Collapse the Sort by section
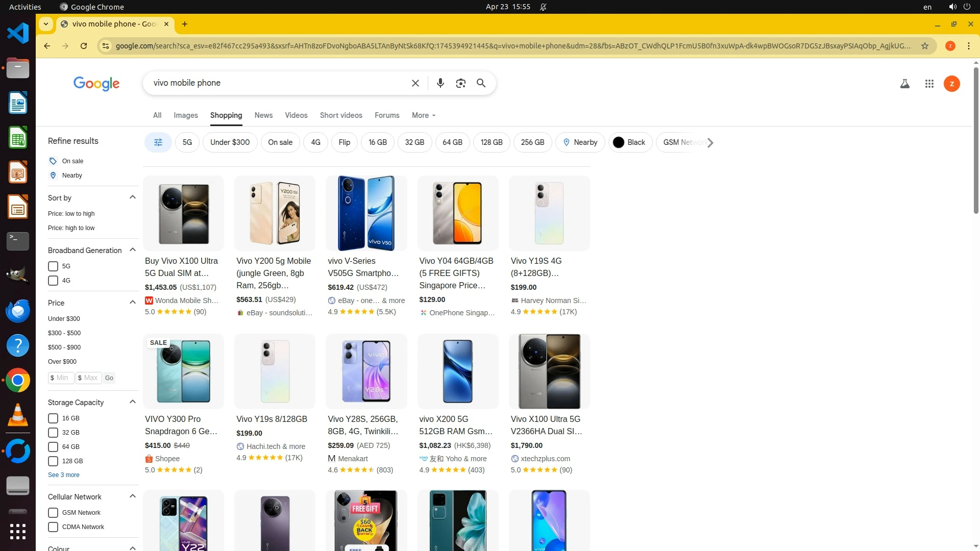This screenshot has height=551, width=980. point(133,197)
